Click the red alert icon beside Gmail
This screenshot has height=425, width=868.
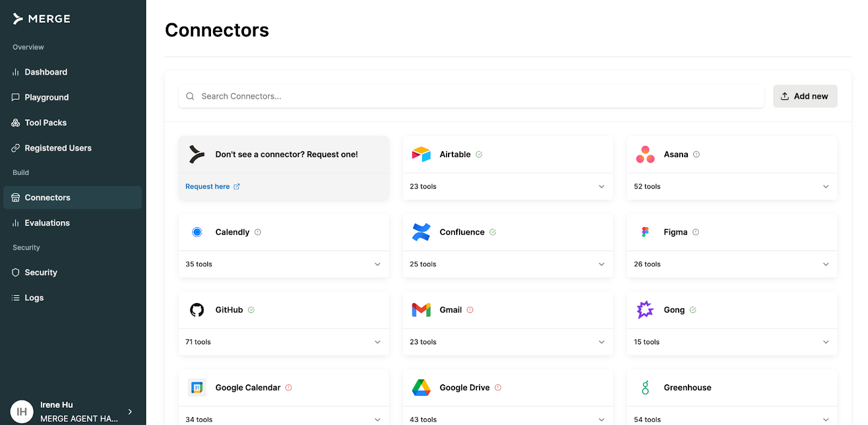pyautogui.click(x=470, y=310)
